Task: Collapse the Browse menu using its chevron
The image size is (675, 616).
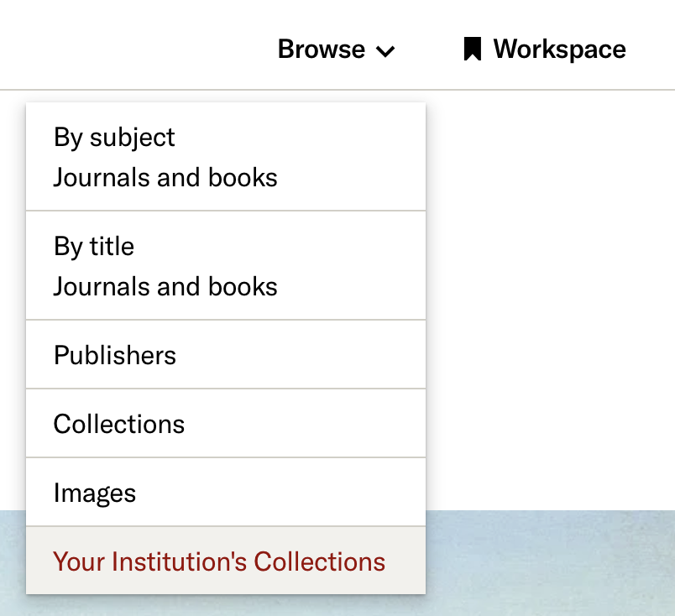Action: [x=385, y=51]
